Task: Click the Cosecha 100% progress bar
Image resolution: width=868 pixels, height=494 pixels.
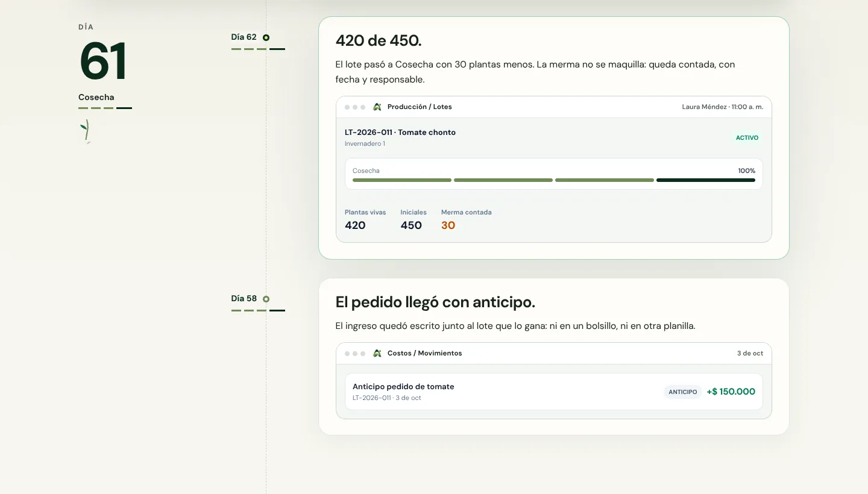Action: pyautogui.click(x=554, y=180)
